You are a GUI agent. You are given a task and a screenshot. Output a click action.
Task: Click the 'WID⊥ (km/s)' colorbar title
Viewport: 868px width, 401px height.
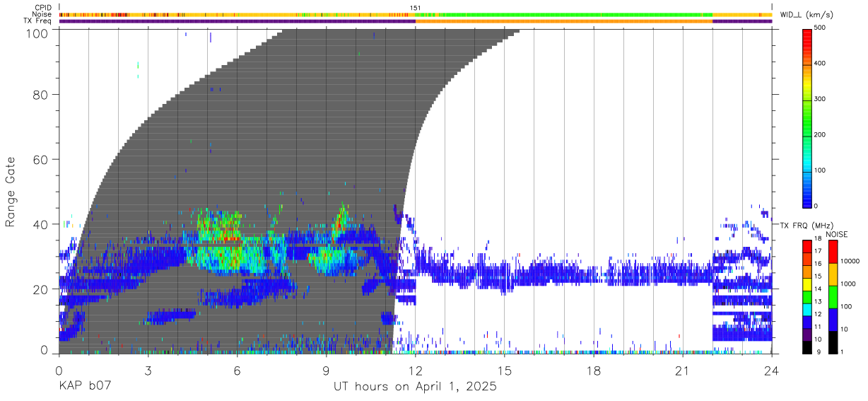pos(806,15)
